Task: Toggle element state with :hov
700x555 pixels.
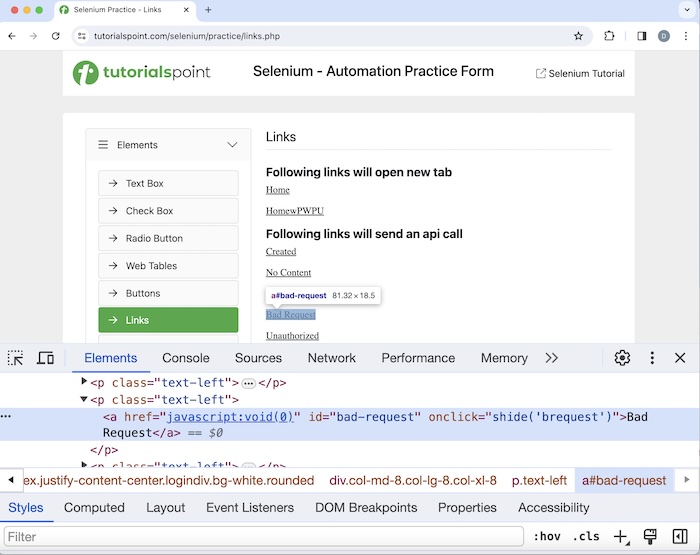Action: point(546,537)
